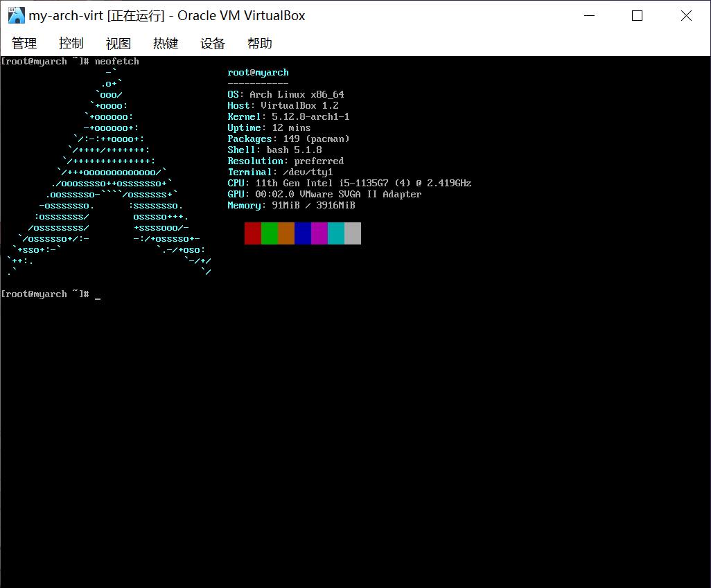Image resolution: width=711 pixels, height=588 pixels.
Task: Close the VirtualBox window
Action: [x=686, y=15]
